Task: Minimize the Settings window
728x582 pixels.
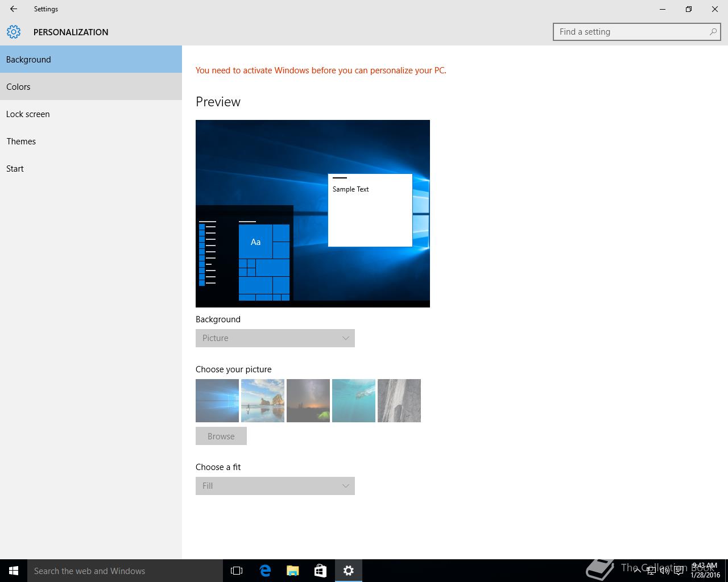Action: point(663,9)
